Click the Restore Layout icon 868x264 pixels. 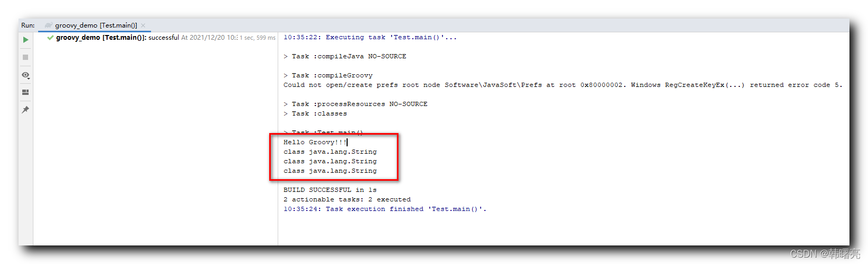(x=25, y=92)
